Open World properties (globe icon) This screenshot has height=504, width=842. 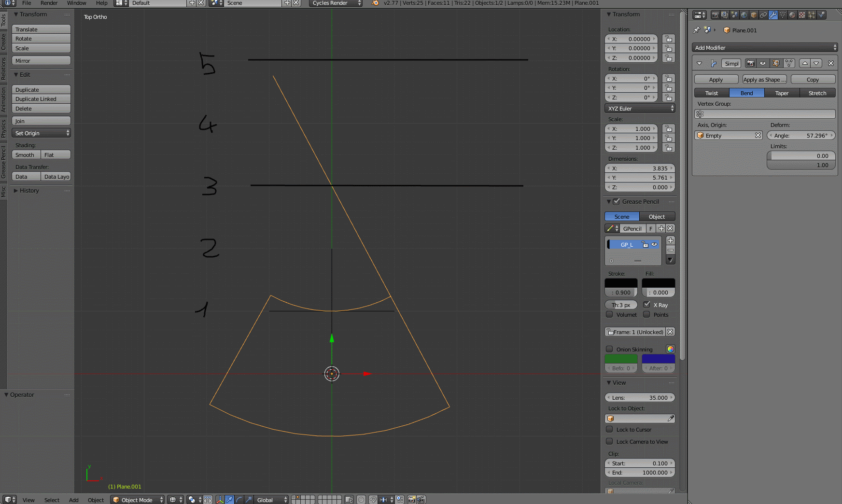[x=744, y=15]
